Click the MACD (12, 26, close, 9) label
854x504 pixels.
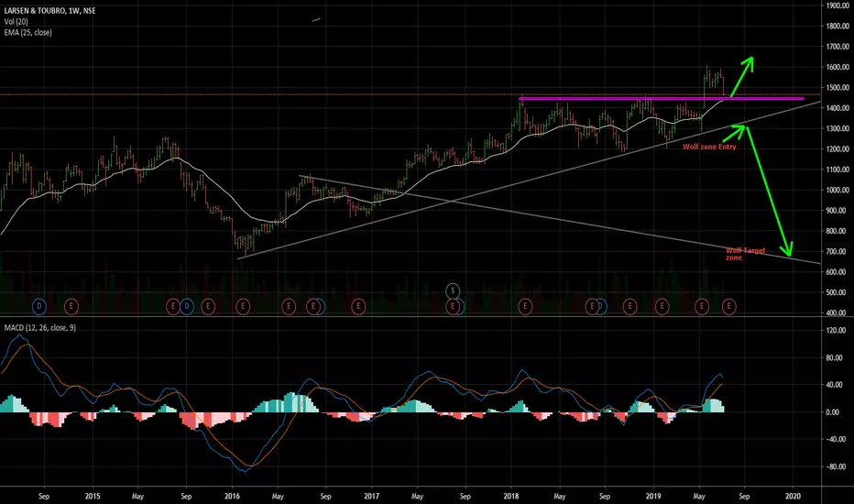point(40,327)
